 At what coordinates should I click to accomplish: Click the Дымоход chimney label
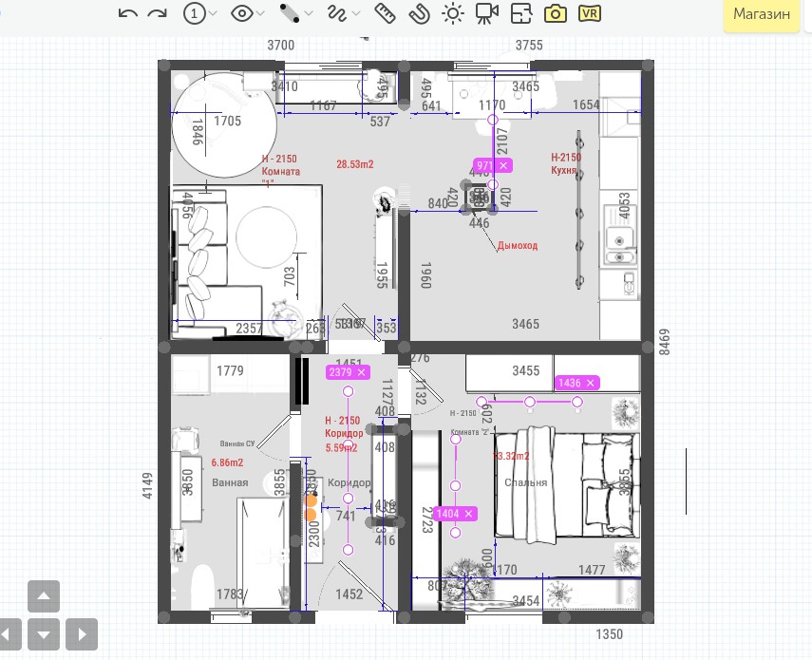518,246
